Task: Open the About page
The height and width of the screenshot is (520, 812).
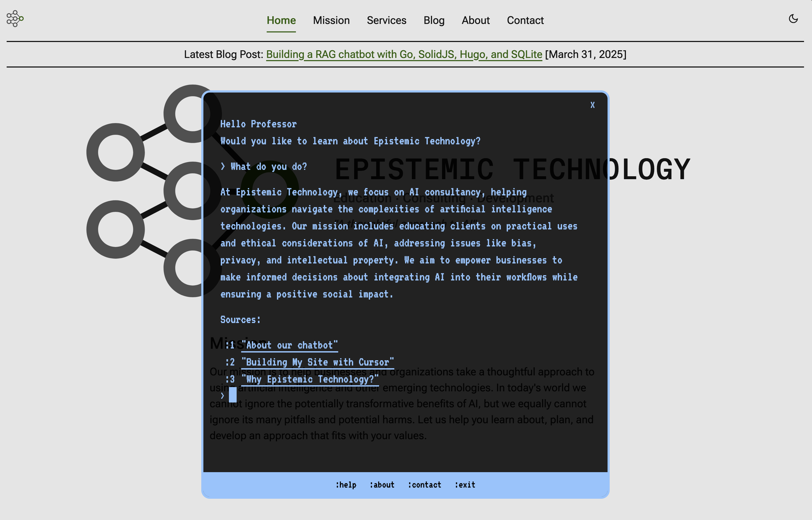Action: point(475,20)
